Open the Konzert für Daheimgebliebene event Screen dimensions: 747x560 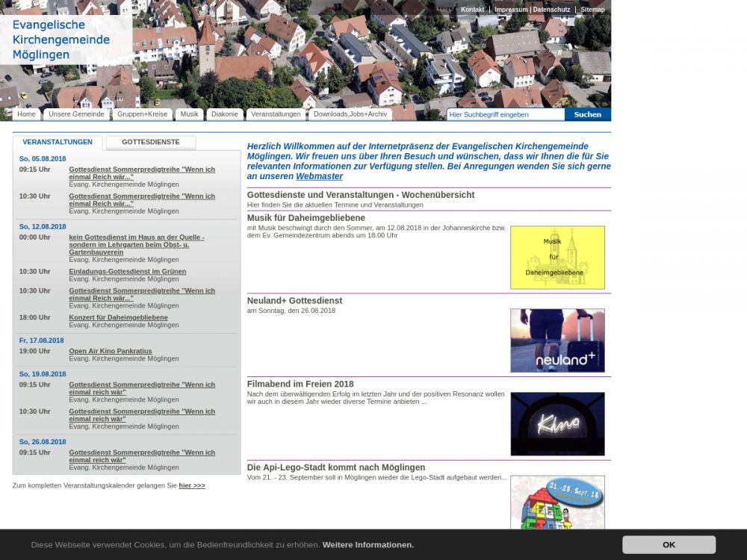click(x=118, y=317)
